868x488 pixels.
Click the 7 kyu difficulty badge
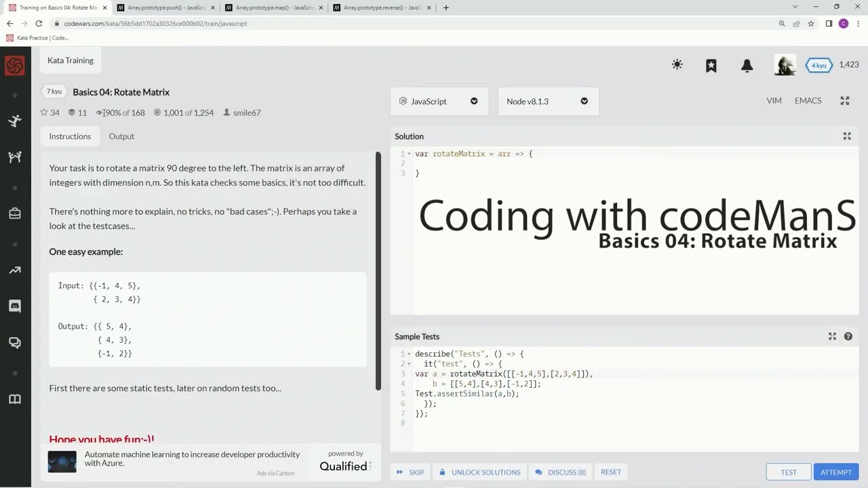click(54, 91)
